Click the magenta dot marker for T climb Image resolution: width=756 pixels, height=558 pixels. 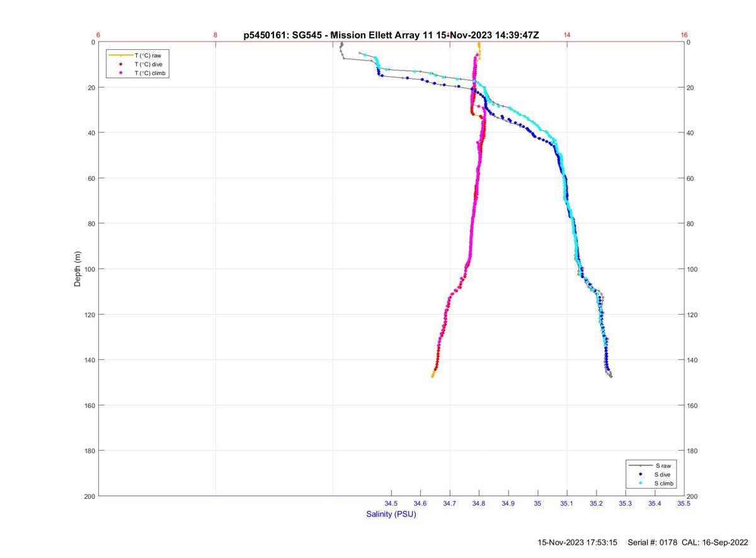point(120,73)
